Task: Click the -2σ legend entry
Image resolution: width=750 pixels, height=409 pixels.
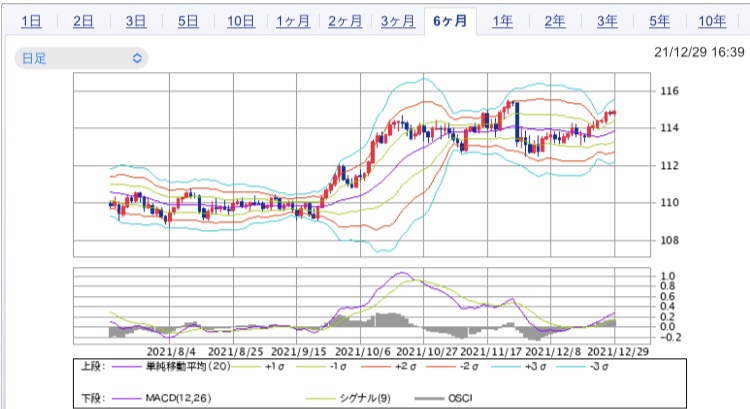Action: pyautogui.click(x=469, y=367)
